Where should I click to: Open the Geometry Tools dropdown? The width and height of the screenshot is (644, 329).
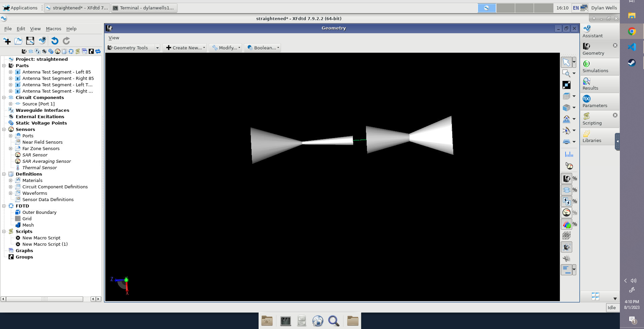click(157, 48)
